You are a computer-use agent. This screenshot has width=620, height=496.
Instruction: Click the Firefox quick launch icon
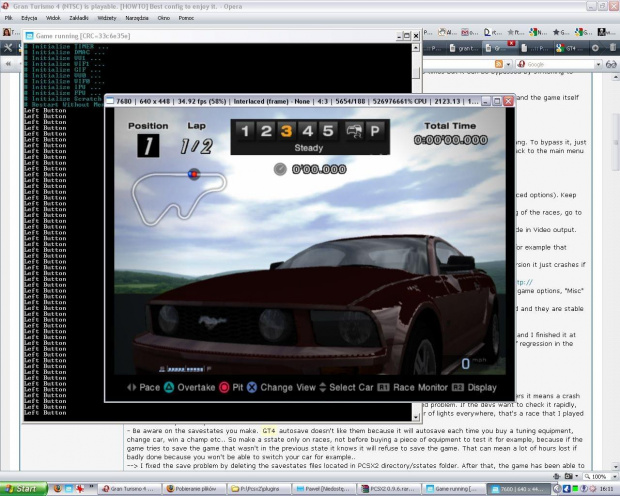point(58,489)
